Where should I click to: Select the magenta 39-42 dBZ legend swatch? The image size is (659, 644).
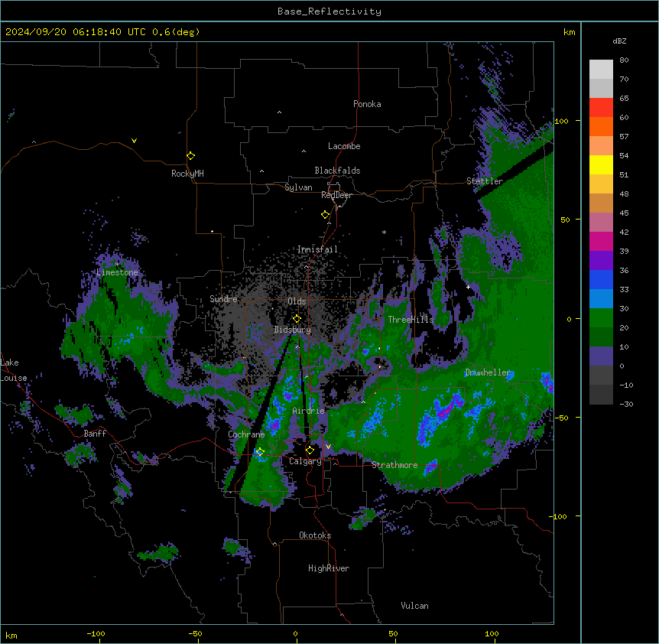point(601,241)
